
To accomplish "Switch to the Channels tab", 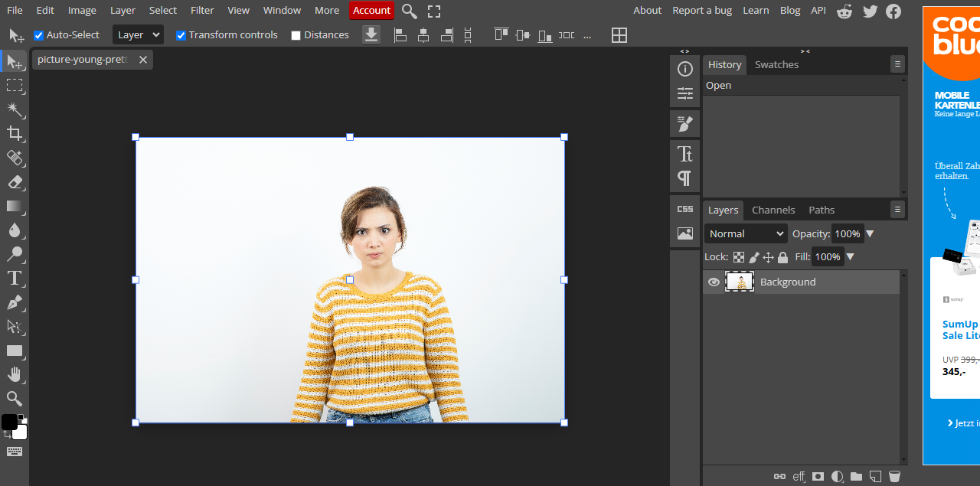I will pos(773,210).
